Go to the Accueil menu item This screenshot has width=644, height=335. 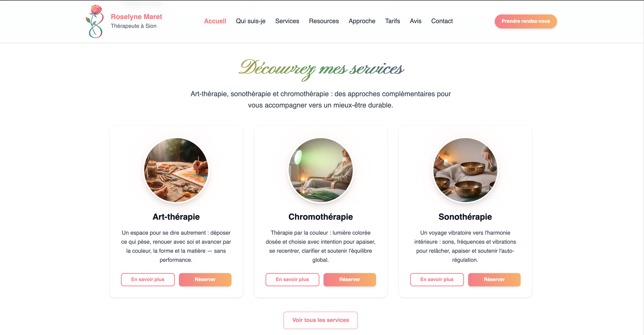click(215, 21)
